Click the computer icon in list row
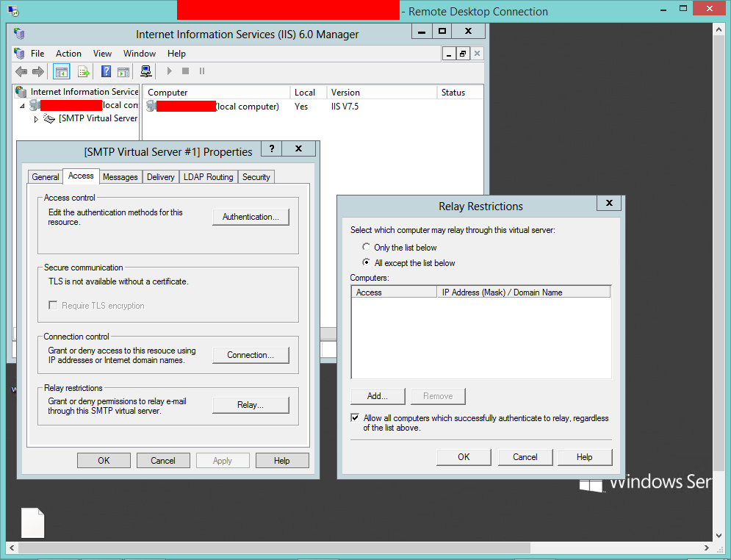The height and width of the screenshot is (560, 731). pos(151,107)
